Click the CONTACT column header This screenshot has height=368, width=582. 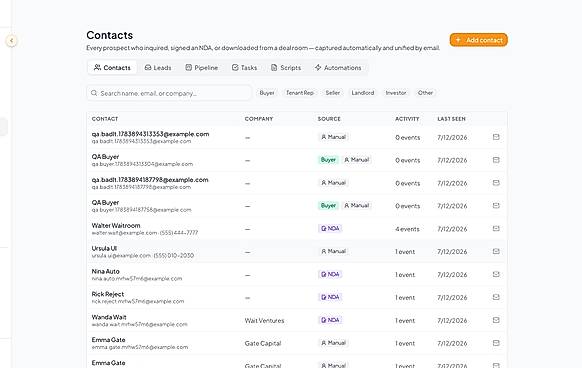[x=105, y=119]
